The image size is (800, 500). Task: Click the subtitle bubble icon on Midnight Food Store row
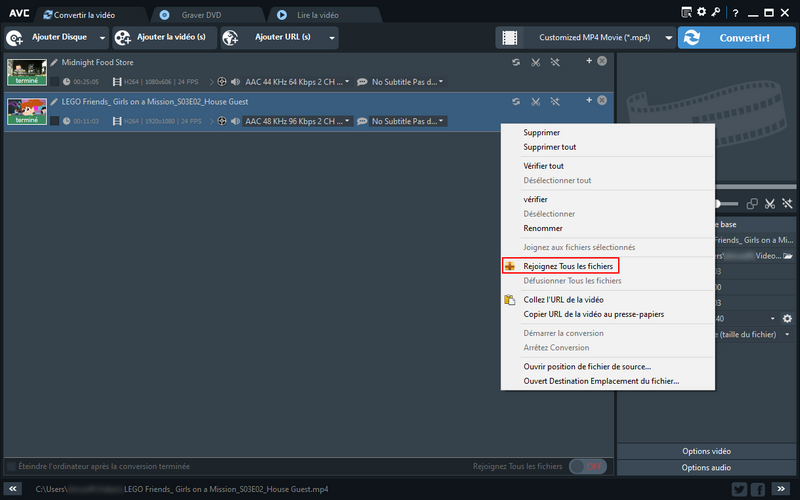tap(362, 82)
